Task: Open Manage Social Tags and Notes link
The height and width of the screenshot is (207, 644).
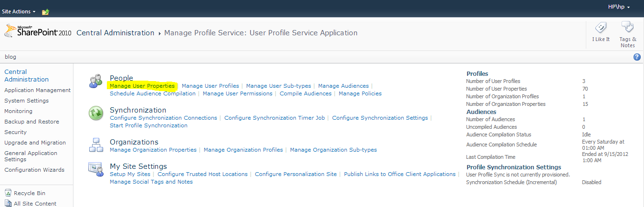Action: pos(151,182)
